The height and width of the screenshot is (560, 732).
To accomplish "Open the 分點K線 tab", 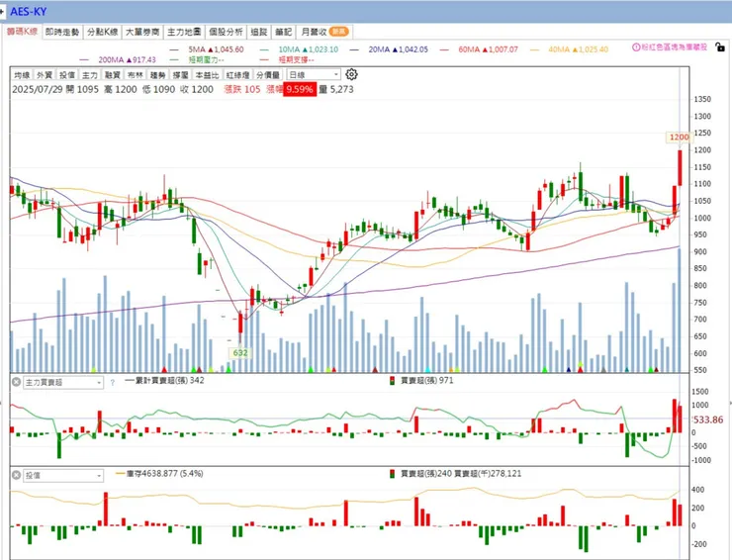I will click(x=102, y=32).
